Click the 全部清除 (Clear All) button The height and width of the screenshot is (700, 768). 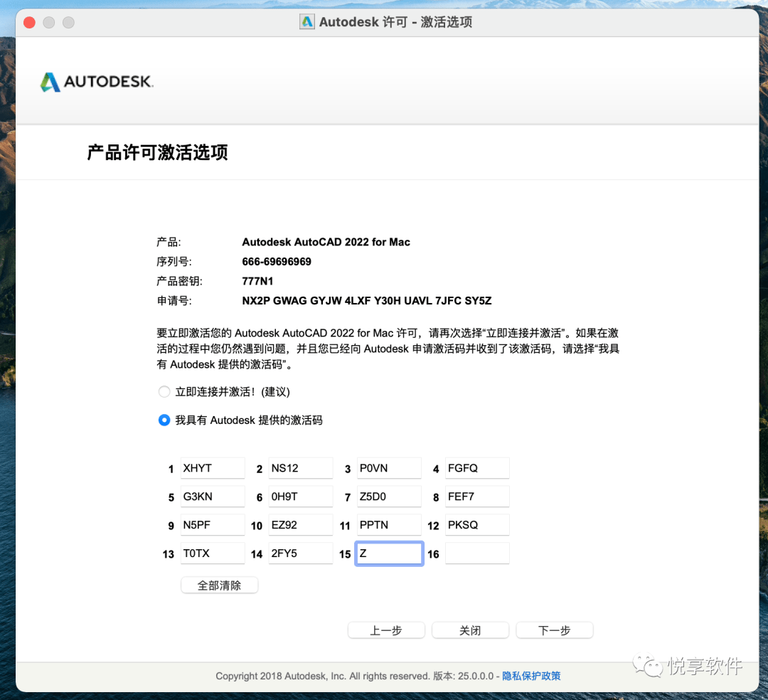[x=220, y=585]
